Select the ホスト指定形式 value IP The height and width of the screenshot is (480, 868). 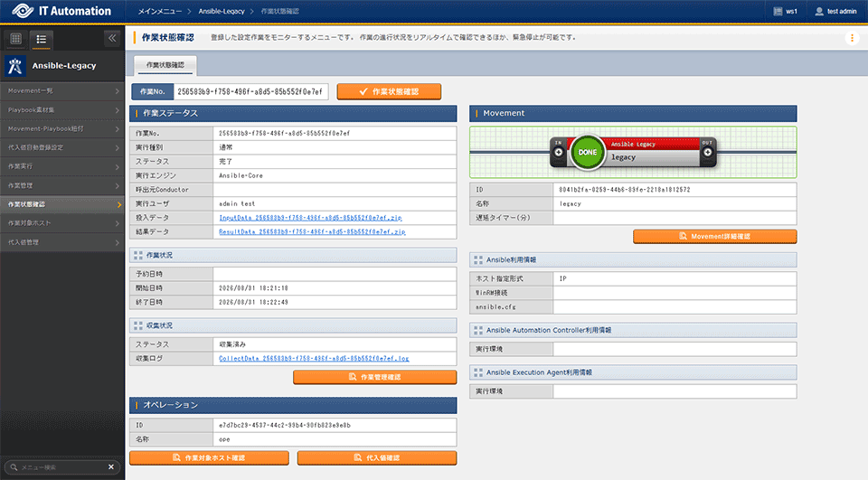pos(562,278)
